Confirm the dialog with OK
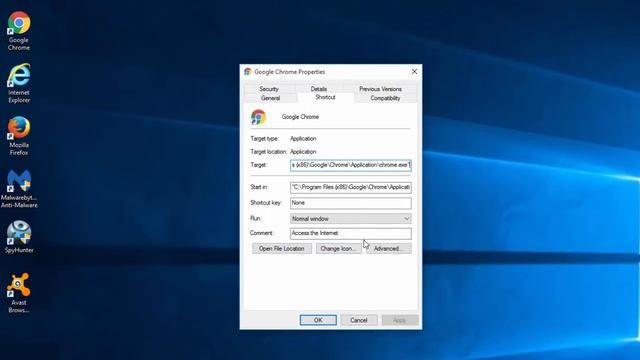Image resolution: width=640 pixels, height=360 pixels. pyautogui.click(x=318, y=320)
